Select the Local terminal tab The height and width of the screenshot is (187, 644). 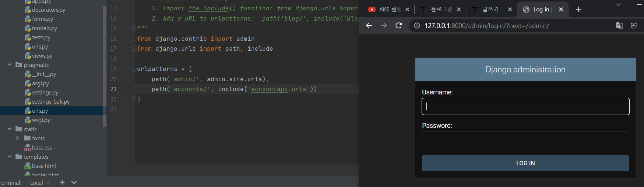tap(36, 183)
